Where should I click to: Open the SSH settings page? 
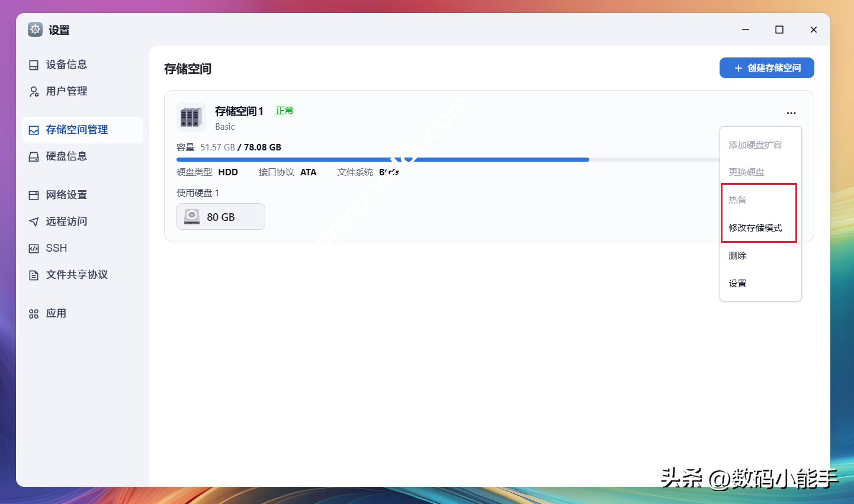[x=82, y=248]
